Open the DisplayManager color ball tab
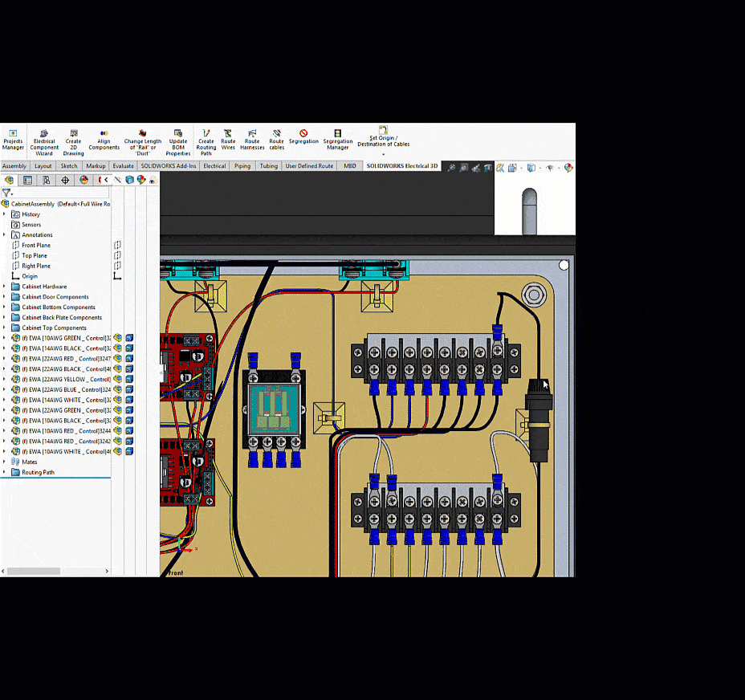 click(x=84, y=180)
